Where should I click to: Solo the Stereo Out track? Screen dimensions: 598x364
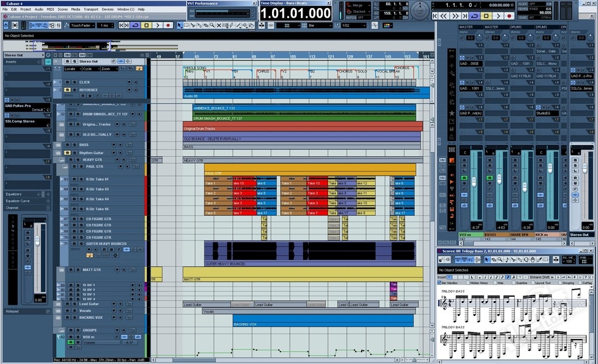coord(74,61)
